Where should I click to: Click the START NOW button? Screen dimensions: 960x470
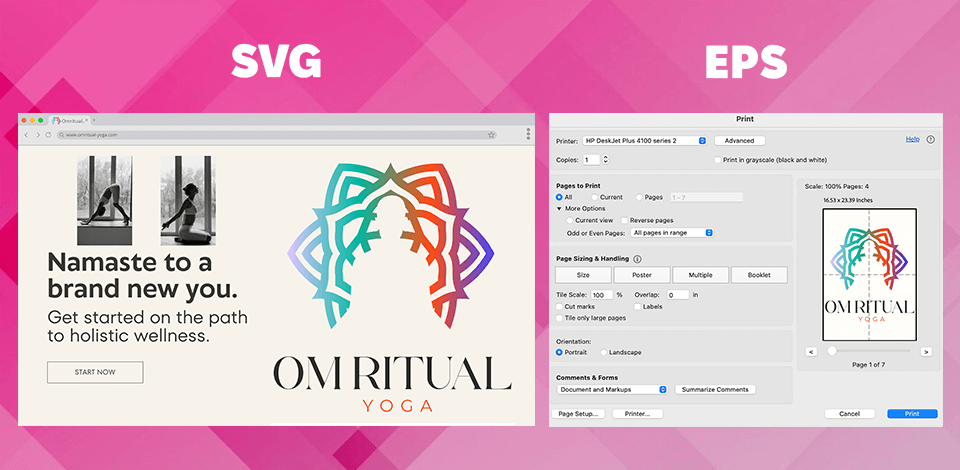click(x=95, y=372)
